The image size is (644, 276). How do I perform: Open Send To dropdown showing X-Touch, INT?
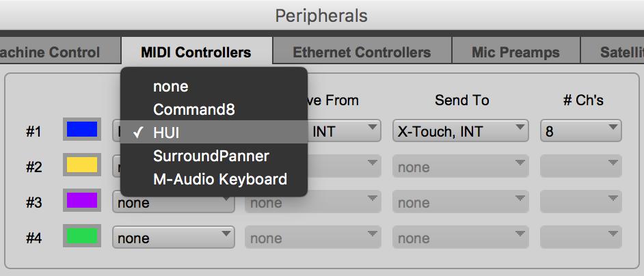point(460,131)
